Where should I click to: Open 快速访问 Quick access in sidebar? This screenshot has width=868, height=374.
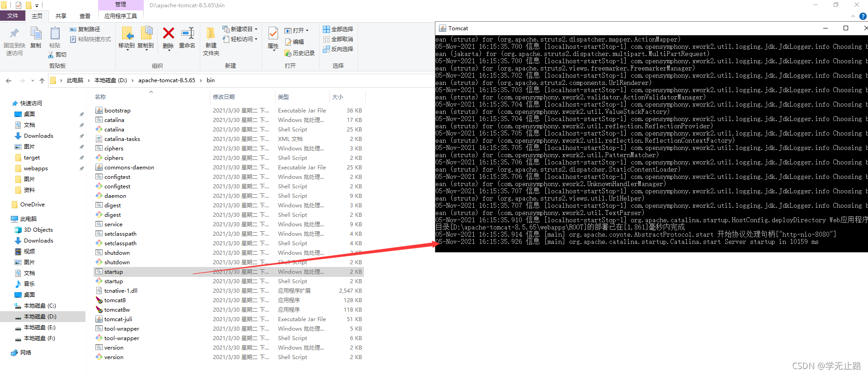pyautogui.click(x=27, y=103)
